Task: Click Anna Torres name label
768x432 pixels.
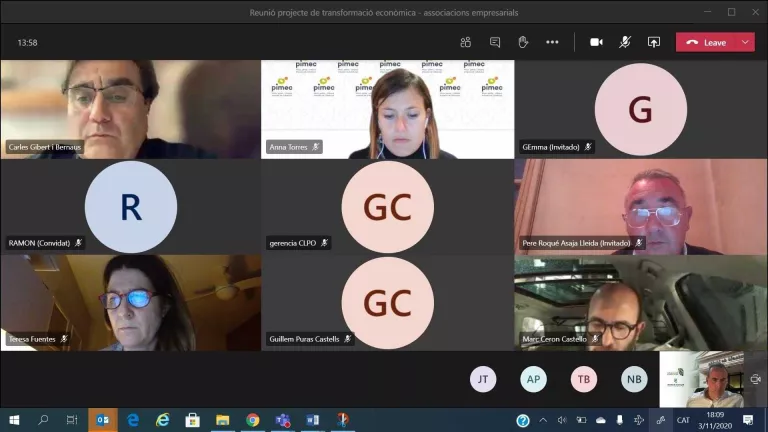Action: pyautogui.click(x=294, y=147)
